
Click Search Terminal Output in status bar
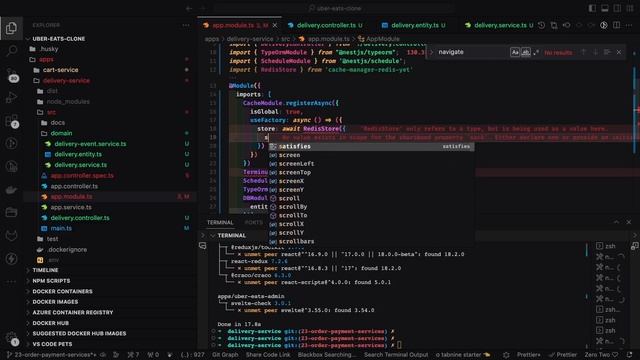[x=396, y=355]
